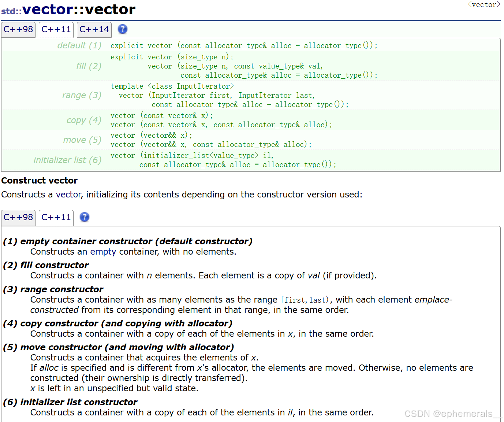504x422 pixels.
Task: Switch to the lower C++98 description tab
Action: tap(18, 217)
